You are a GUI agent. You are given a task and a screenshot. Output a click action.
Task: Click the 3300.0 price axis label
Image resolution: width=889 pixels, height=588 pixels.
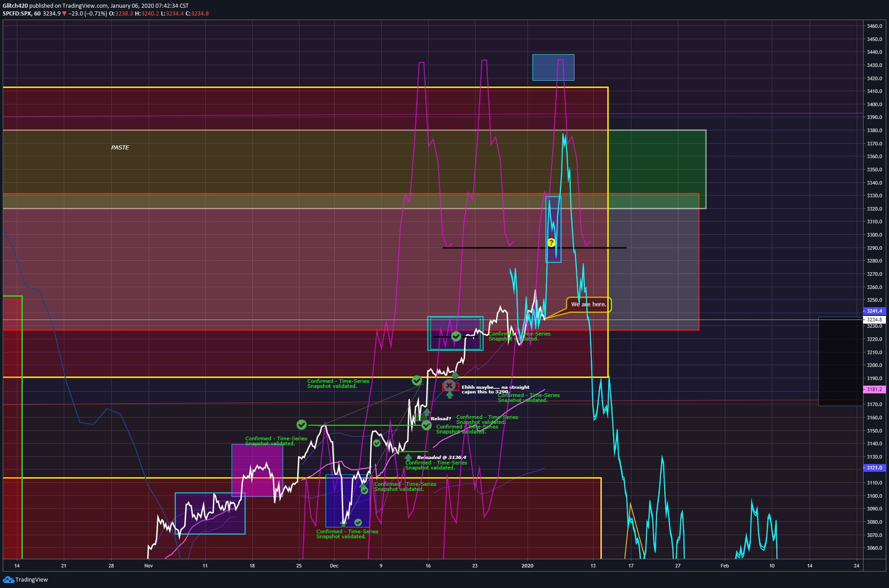pyautogui.click(x=874, y=235)
